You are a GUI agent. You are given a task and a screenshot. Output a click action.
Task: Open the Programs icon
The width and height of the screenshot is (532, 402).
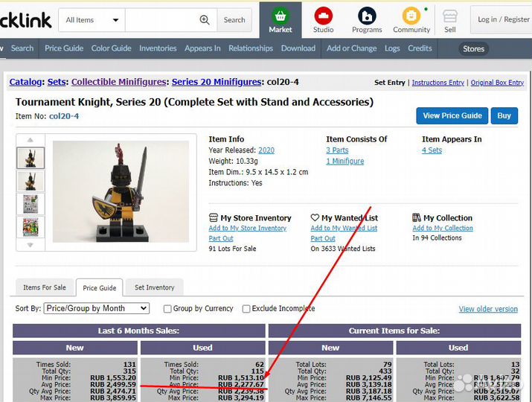(367, 16)
